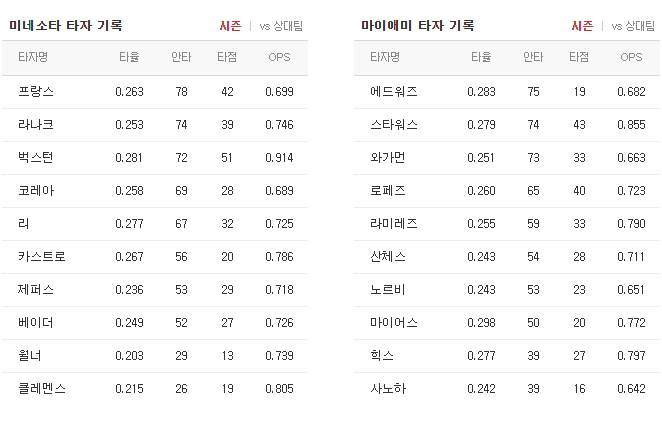Switch to vs 상대팀 in 마이애미 table
This screenshot has height=425, width=662.
(633, 26)
